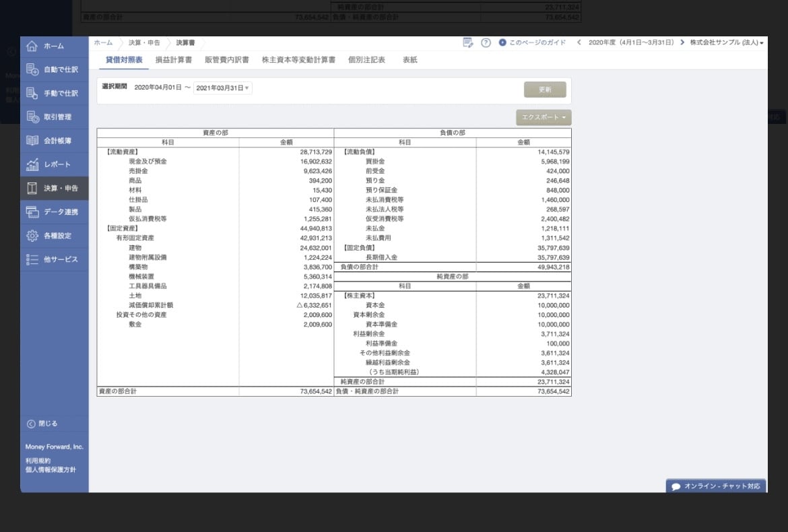Click the 決算・申告 breadcrumb link
The width and height of the screenshot is (788, 532).
(x=144, y=42)
